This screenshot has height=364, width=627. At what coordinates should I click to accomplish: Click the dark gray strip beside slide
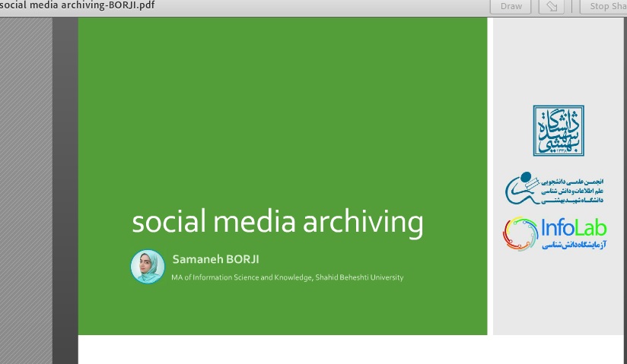[65, 190]
